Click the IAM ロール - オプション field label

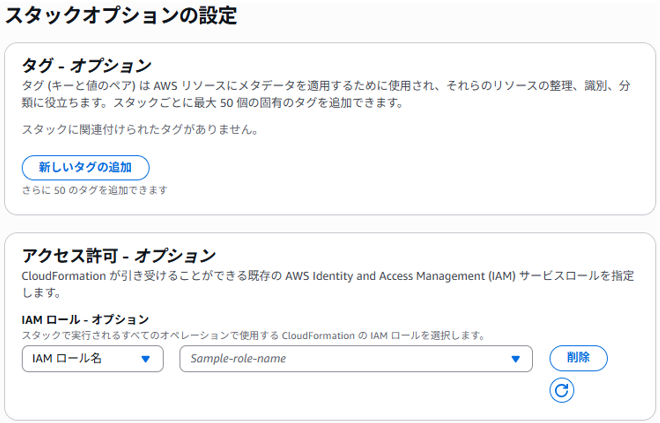tap(85, 319)
